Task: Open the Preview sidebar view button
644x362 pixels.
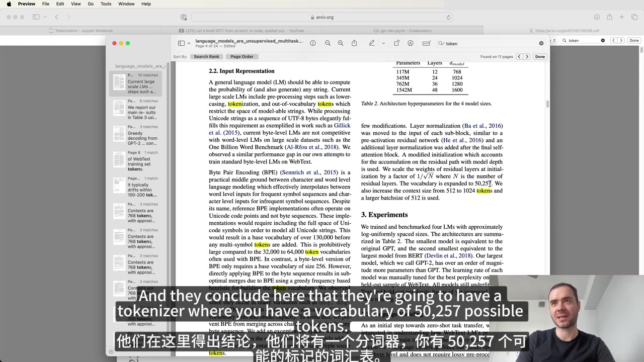Action: pyautogui.click(x=182, y=43)
